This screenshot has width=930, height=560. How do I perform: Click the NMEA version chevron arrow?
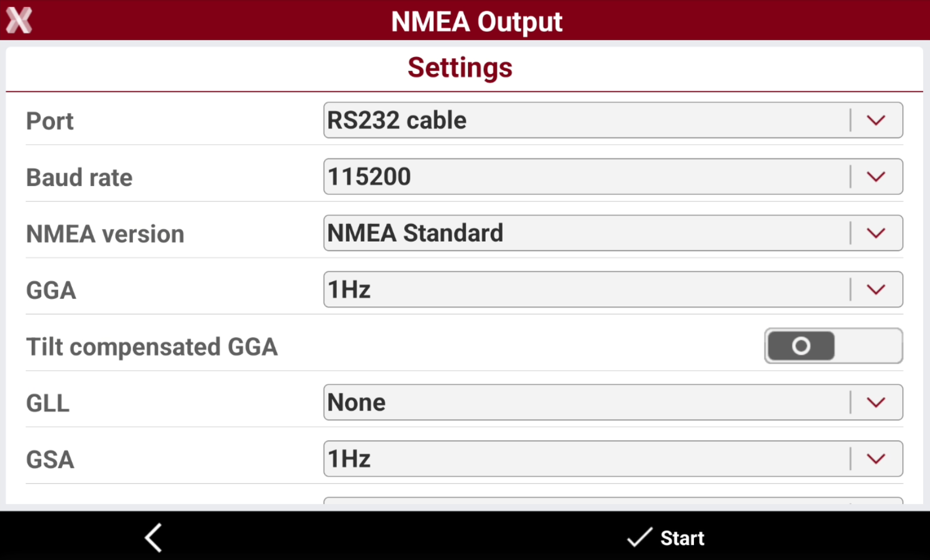click(876, 233)
